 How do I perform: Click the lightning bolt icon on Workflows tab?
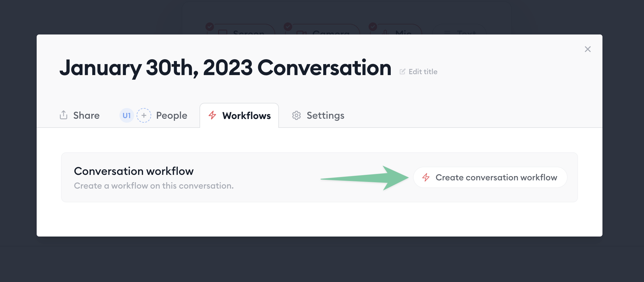[x=212, y=115]
